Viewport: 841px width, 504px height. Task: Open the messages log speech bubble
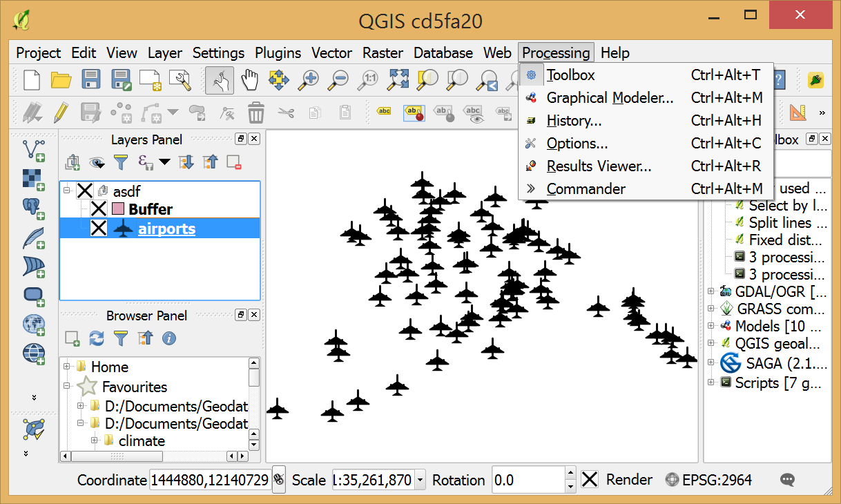(788, 480)
